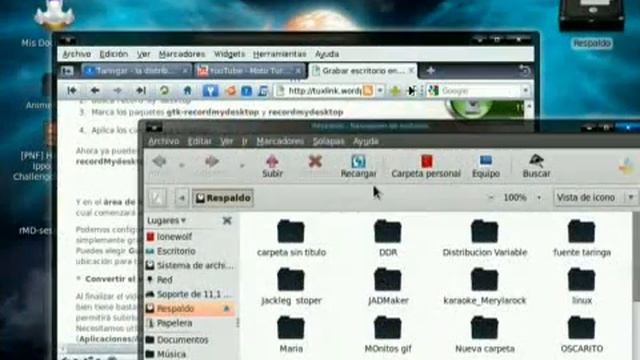Click the Equipo computer toolbar icon
640x360 pixels.
tap(486, 166)
